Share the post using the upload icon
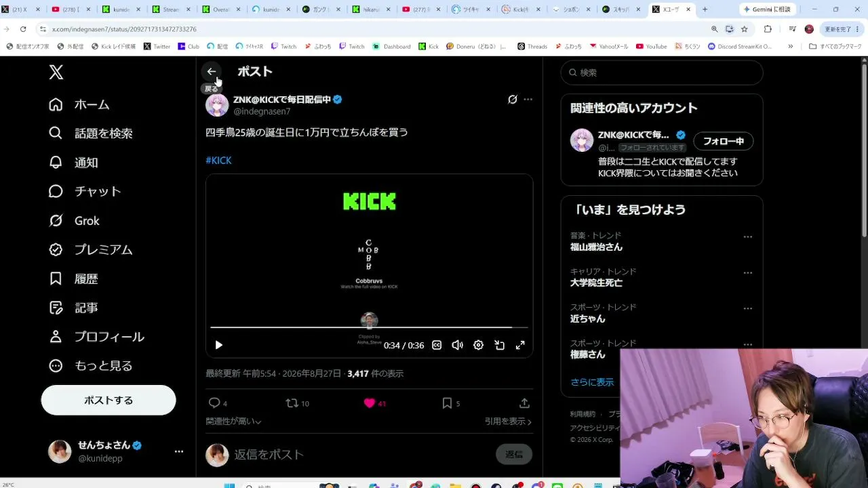This screenshot has width=868, height=488. [524, 403]
